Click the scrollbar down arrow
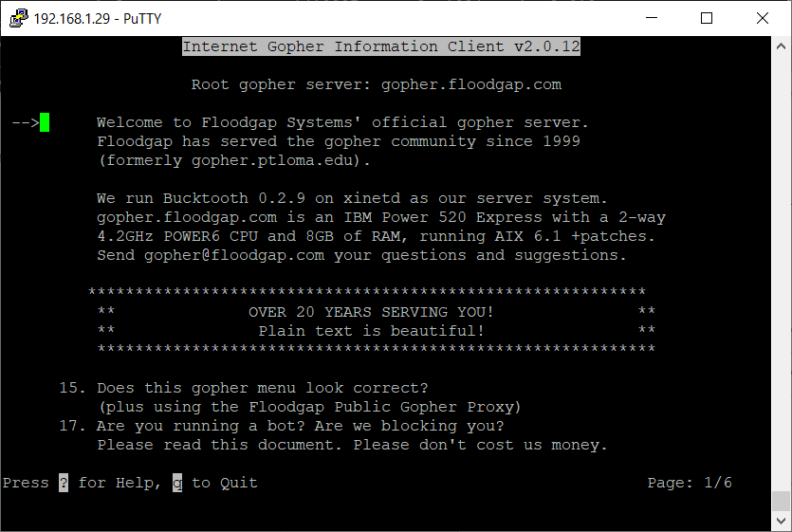The image size is (792, 532). tap(781, 523)
